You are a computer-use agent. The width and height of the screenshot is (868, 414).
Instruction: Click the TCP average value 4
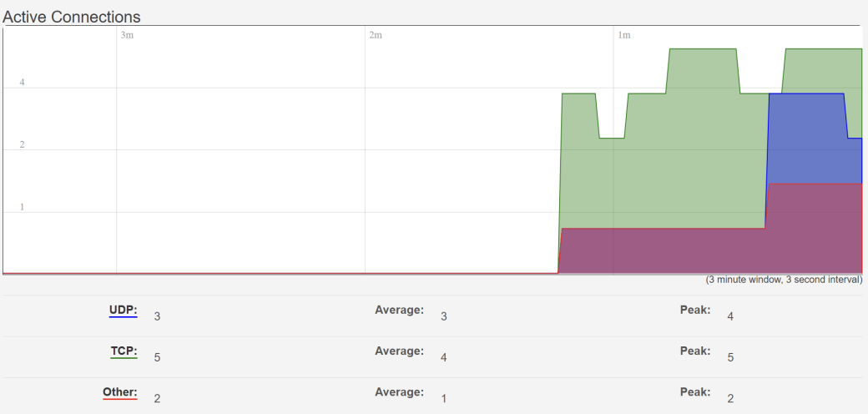click(x=443, y=357)
